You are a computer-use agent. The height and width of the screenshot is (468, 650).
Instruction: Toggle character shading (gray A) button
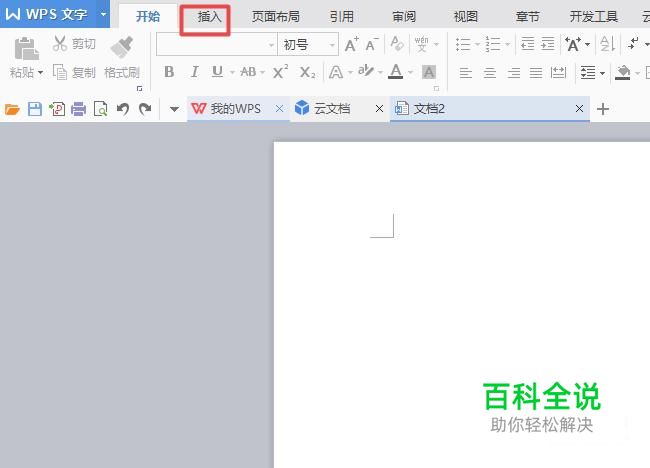pyautogui.click(x=429, y=72)
